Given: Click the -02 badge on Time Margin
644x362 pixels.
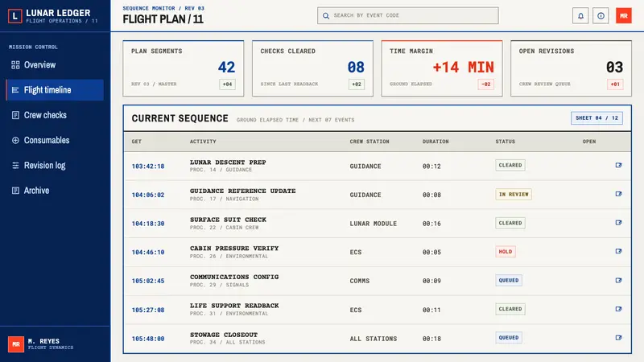Looking at the screenshot, I should click(x=486, y=84).
